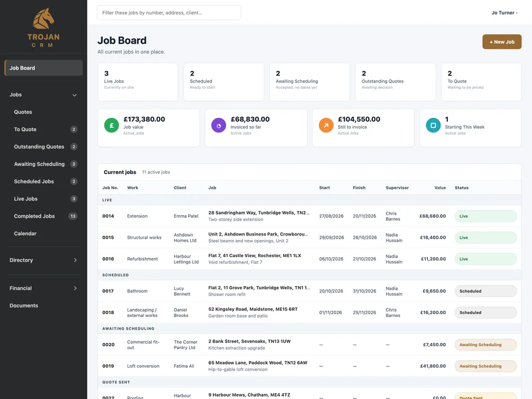Click The Corner Pantry Ltd client

click(x=185, y=345)
